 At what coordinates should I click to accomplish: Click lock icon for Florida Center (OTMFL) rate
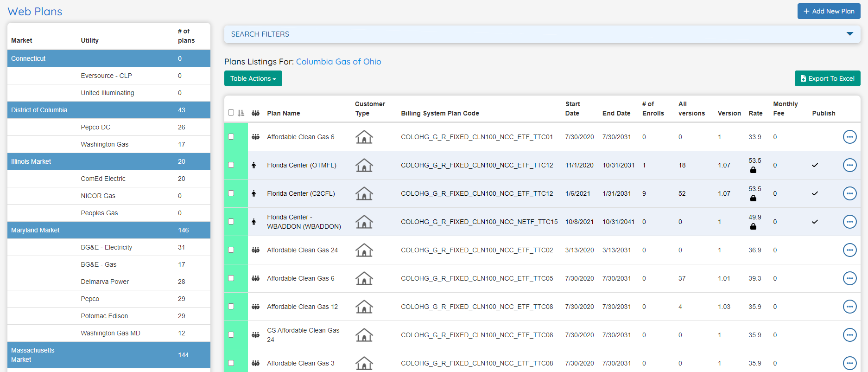click(x=753, y=170)
